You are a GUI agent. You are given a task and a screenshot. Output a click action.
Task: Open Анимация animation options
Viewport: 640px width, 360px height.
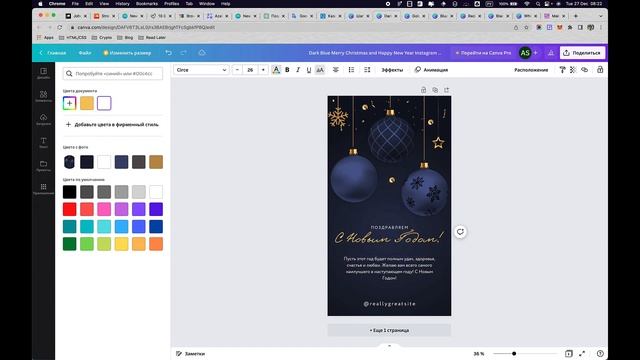point(431,70)
